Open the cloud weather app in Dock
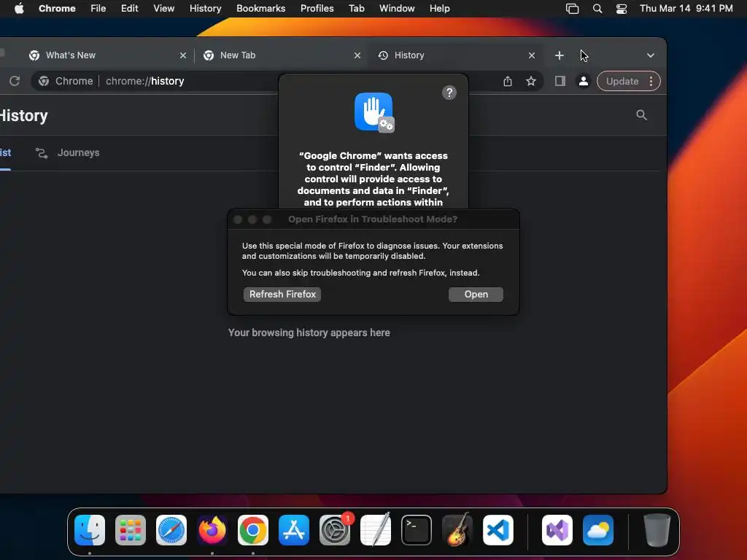This screenshot has width=747, height=560. pos(598,530)
